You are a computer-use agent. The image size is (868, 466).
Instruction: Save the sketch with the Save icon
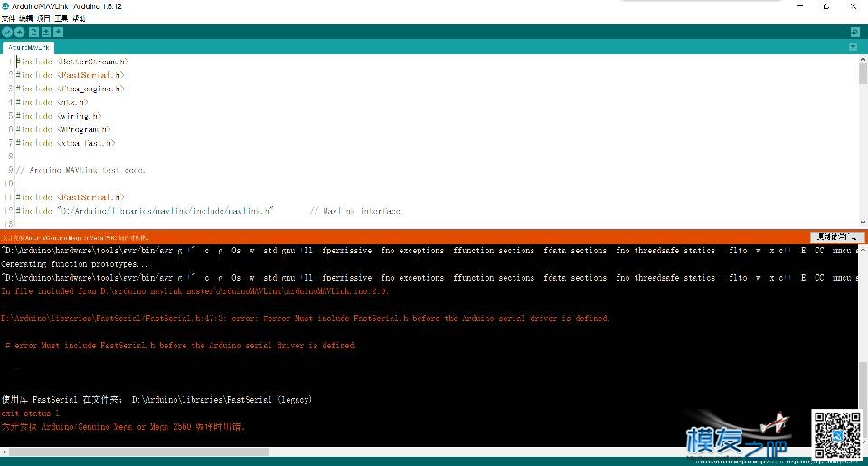click(58, 33)
